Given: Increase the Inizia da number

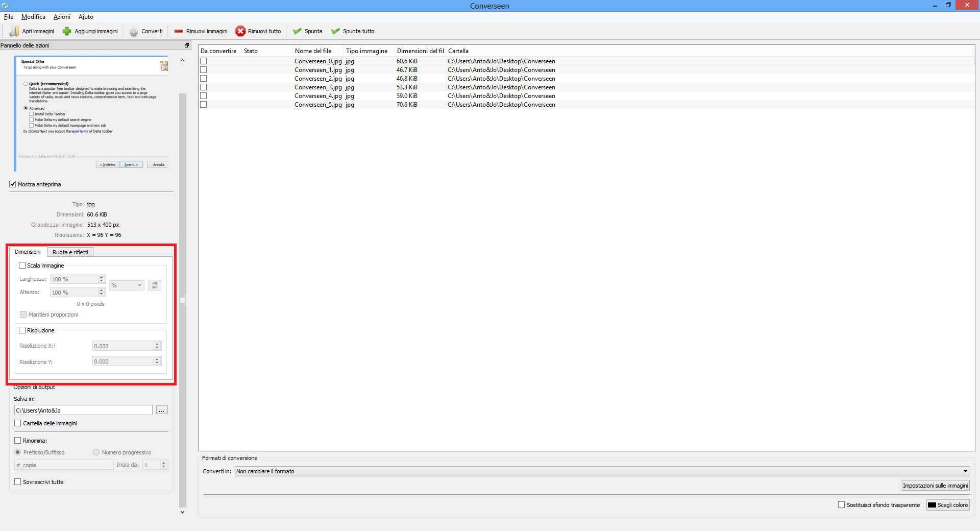Looking at the screenshot, I should coord(164,463).
